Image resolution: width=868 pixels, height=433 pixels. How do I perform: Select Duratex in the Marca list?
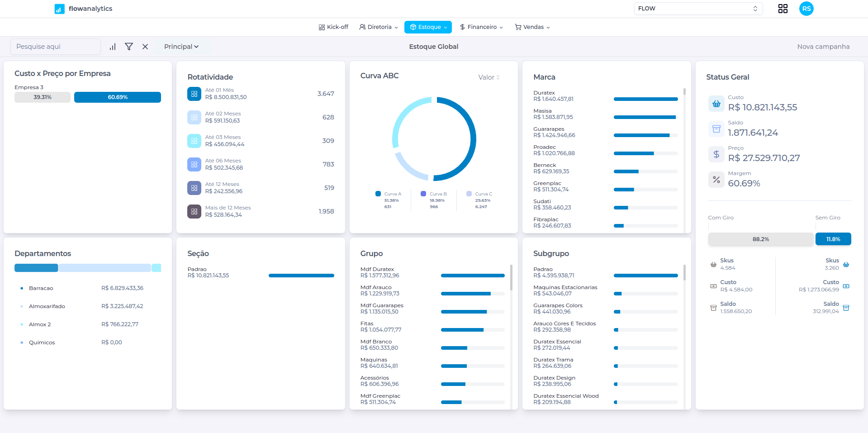coord(606,96)
